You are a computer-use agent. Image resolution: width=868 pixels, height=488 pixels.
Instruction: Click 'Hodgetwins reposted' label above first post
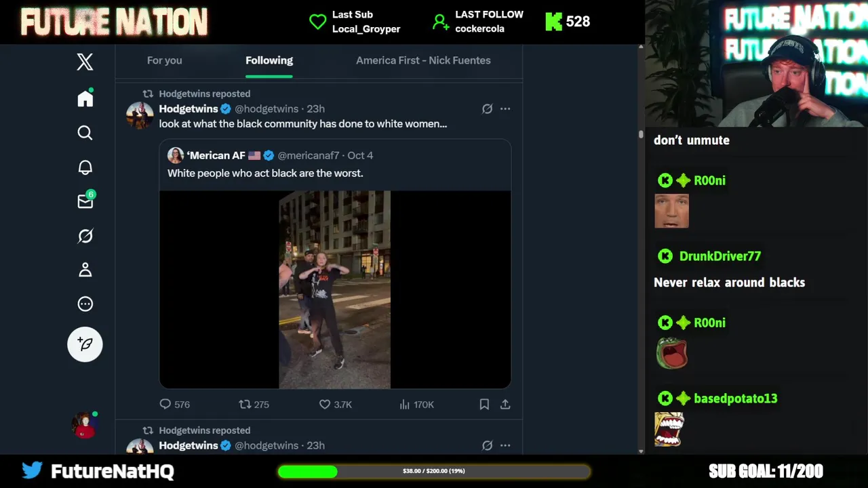[x=204, y=94]
